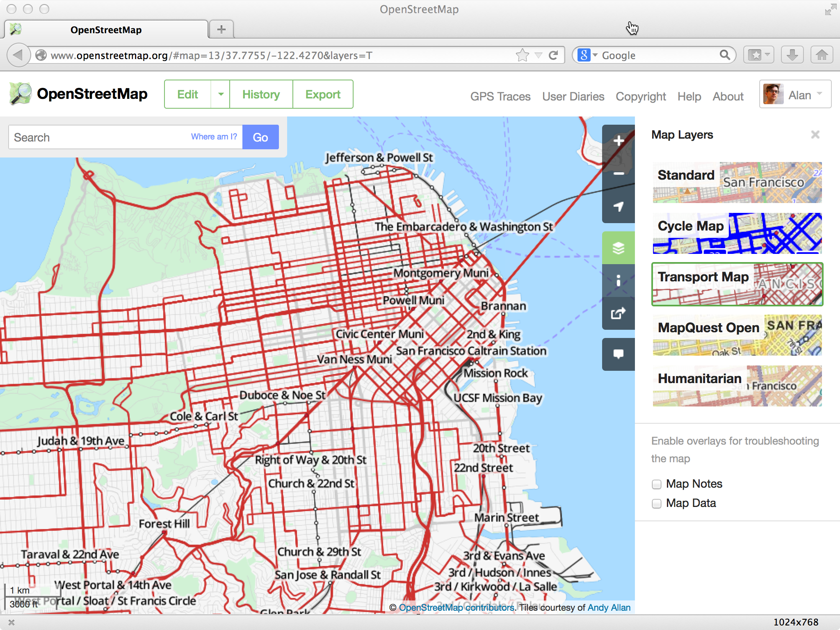This screenshot has width=840, height=630.
Task: Click the add note speech bubble icon
Action: 619,354
